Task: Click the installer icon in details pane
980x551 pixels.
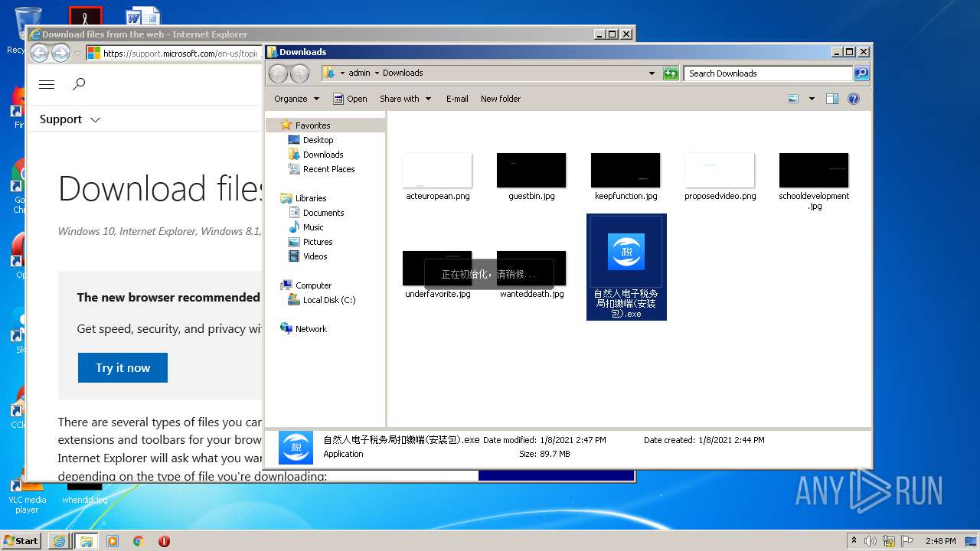Action: [296, 448]
